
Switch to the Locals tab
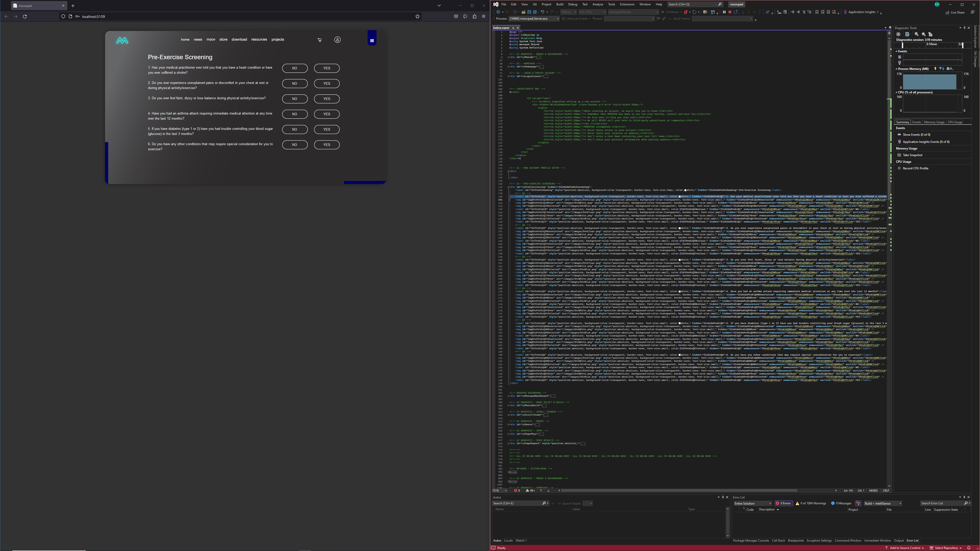point(508,540)
